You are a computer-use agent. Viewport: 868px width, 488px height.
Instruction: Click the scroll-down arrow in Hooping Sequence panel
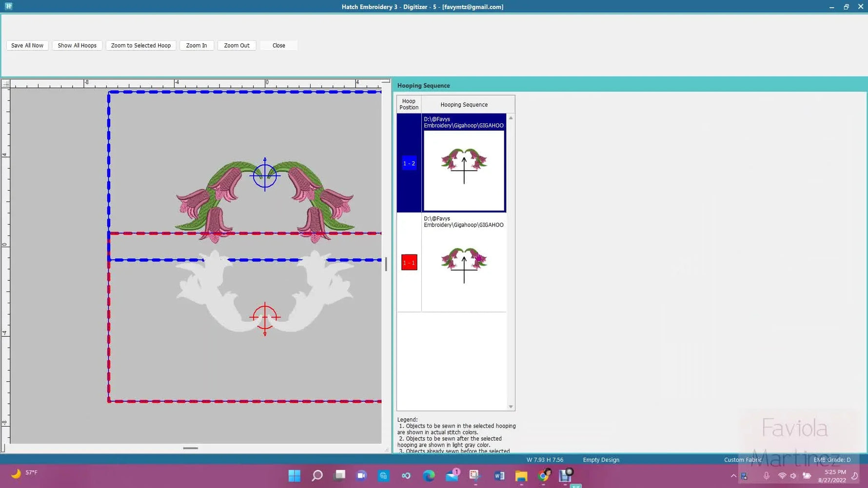(x=511, y=406)
